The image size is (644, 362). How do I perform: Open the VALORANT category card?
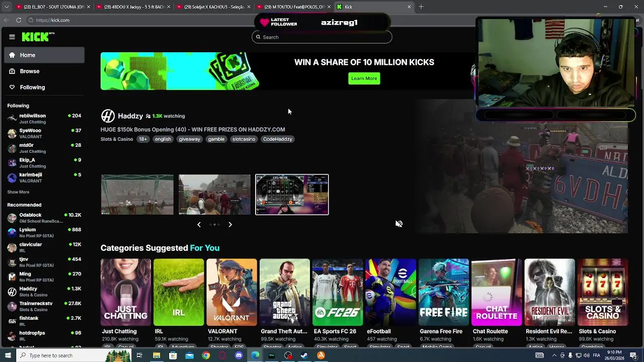coord(231,293)
